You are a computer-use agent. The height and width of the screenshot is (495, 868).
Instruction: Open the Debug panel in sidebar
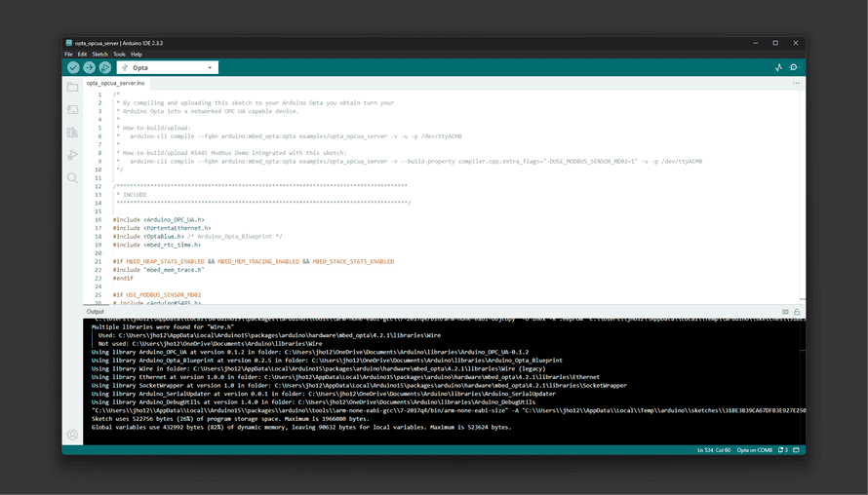coord(72,156)
